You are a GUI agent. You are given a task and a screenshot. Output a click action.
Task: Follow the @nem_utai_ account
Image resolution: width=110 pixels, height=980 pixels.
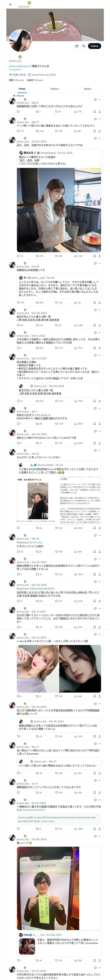pyautogui.click(x=95, y=46)
